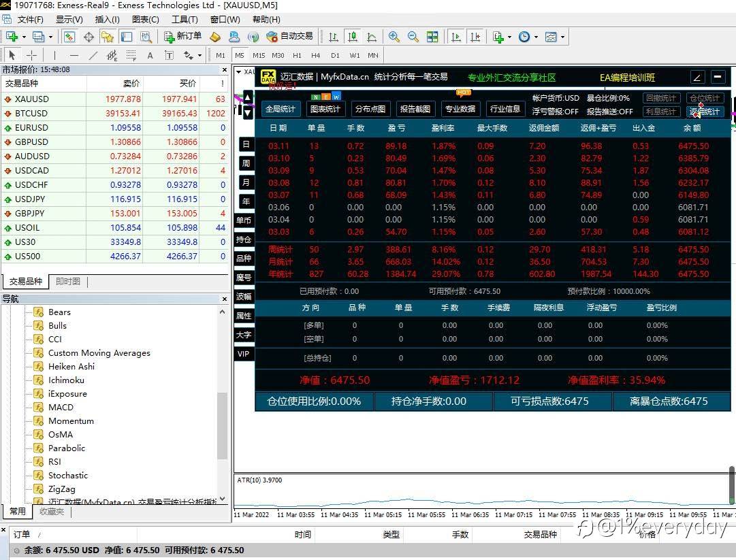Tile chart windows with grid icon

432,37
